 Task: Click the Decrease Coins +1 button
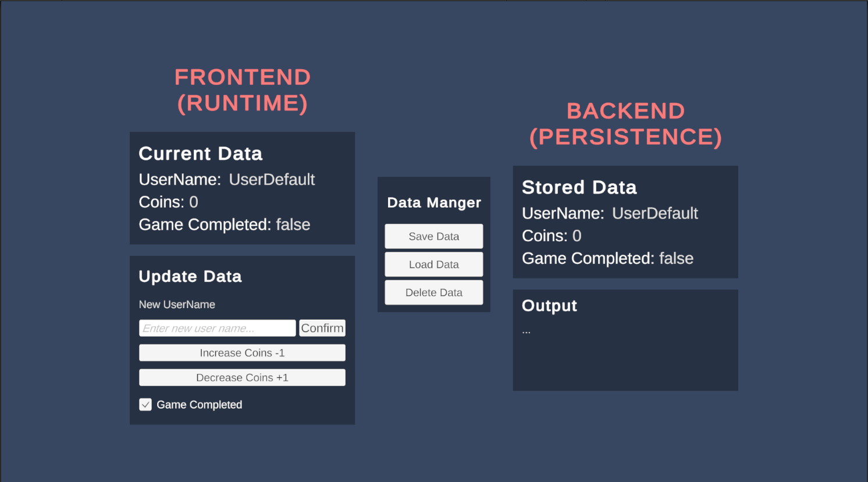(x=242, y=377)
